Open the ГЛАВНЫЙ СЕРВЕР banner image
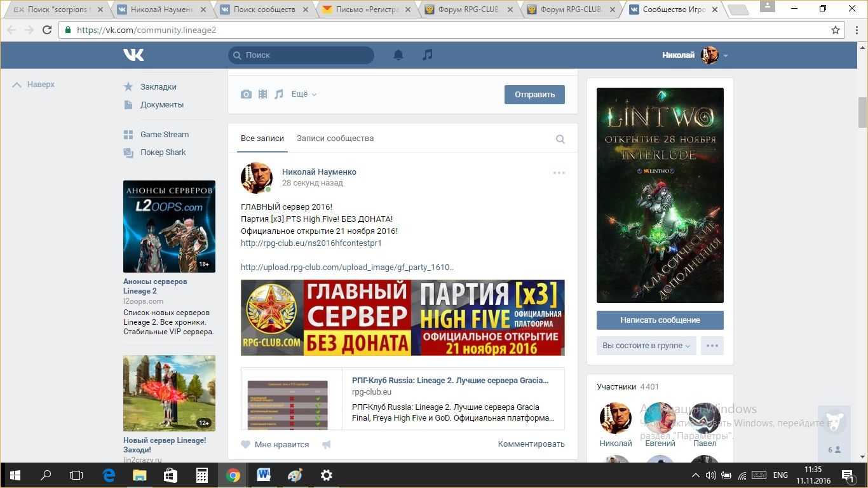This screenshot has width=868, height=488. [x=403, y=318]
